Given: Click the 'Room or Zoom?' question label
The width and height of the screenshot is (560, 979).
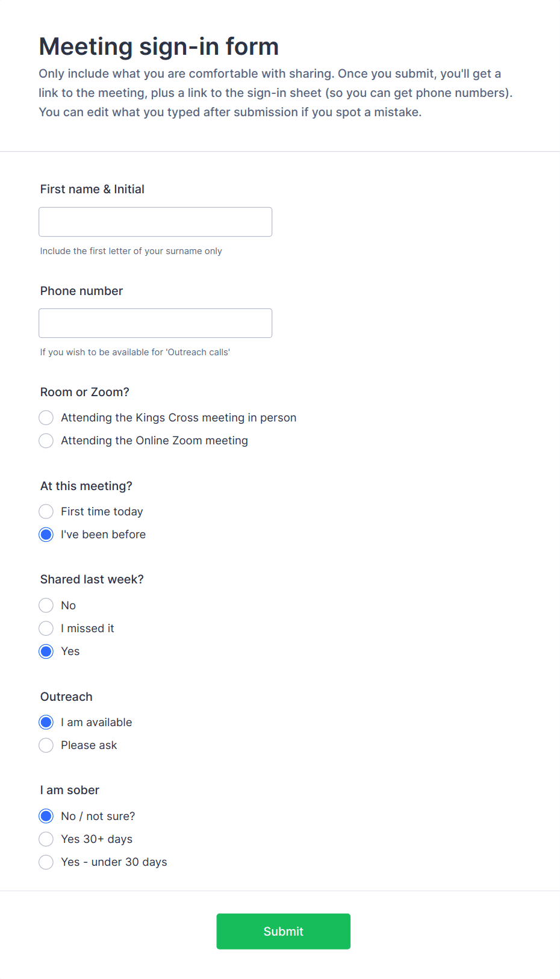Looking at the screenshot, I should click(x=84, y=391).
